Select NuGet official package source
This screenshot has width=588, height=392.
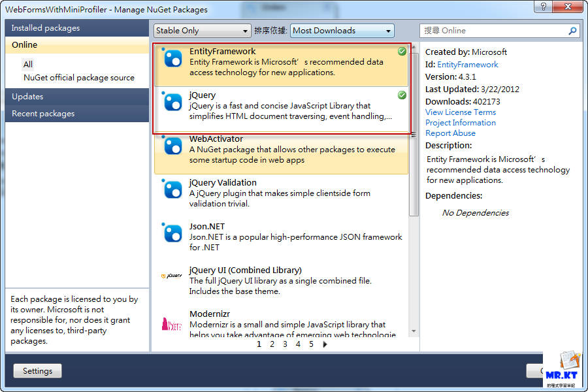(79, 78)
